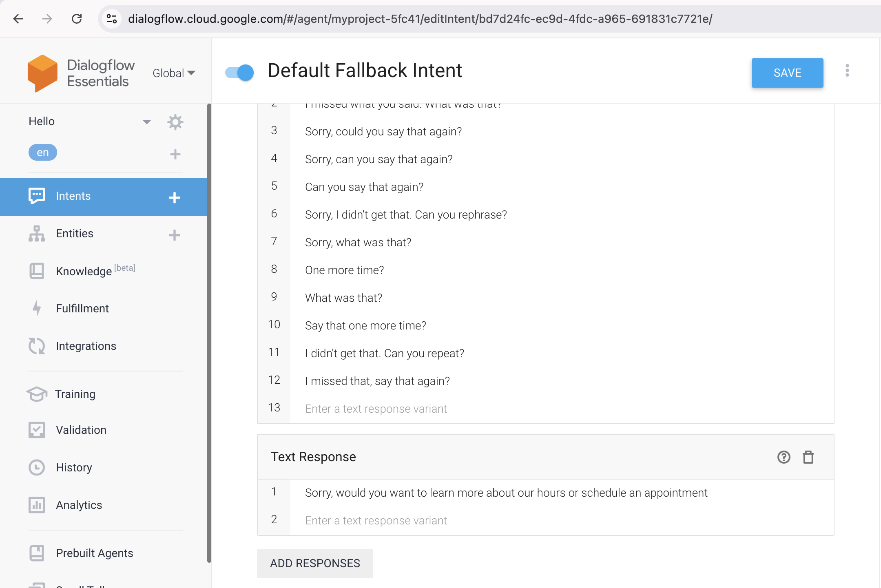Click the Intents navigation icon
881x588 pixels.
click(x=36, y=196)
